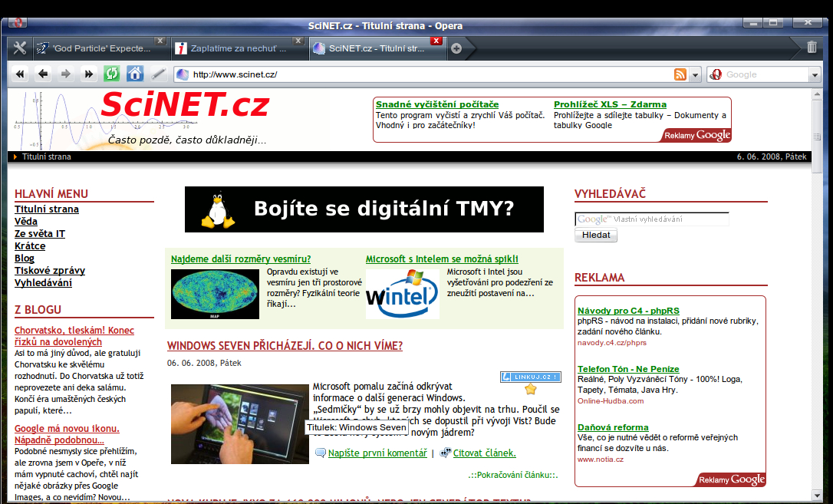Follow the 'Pokračování článku' link
This screenshot has height=504, width=833.
click(513, 476)
